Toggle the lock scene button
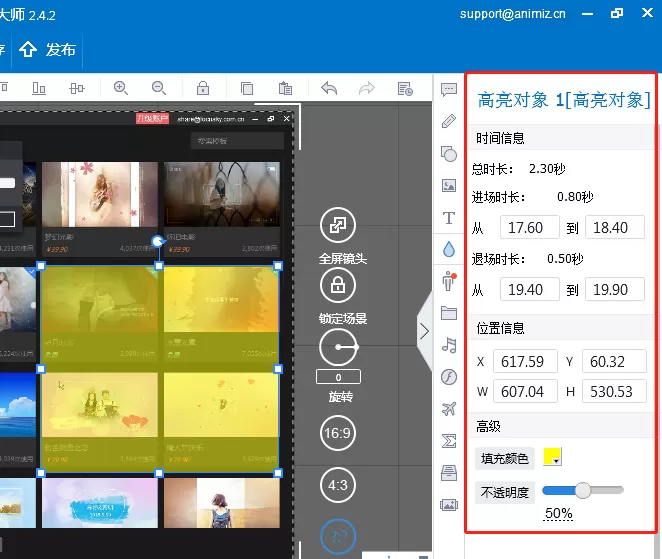 pos(338,285)
